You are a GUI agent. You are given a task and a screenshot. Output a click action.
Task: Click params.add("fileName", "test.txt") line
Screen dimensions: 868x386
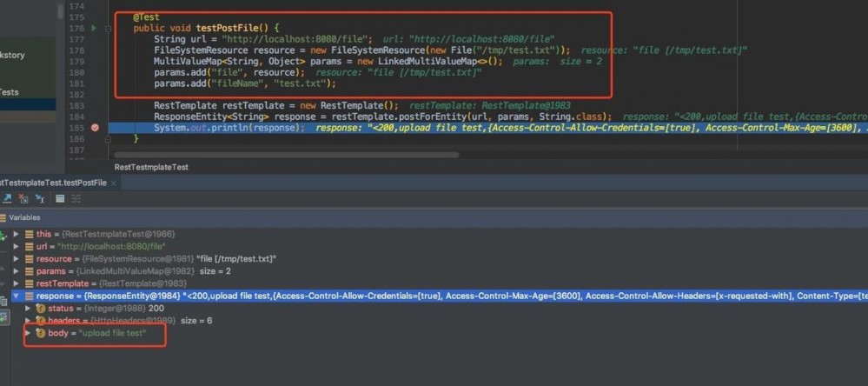point(245,83)
